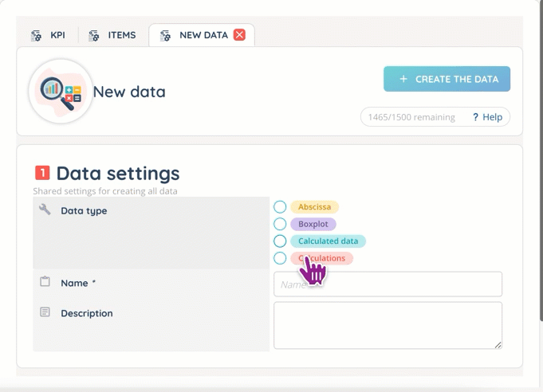Close the NEW DATA tab
This screenshot has height=392, width=543.
coord(239,35)
